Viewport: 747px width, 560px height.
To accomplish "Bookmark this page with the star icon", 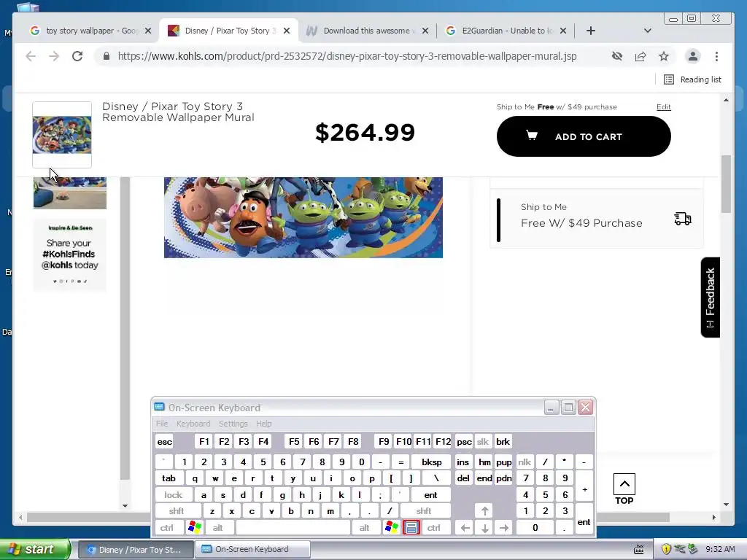I will coord(664,56).
